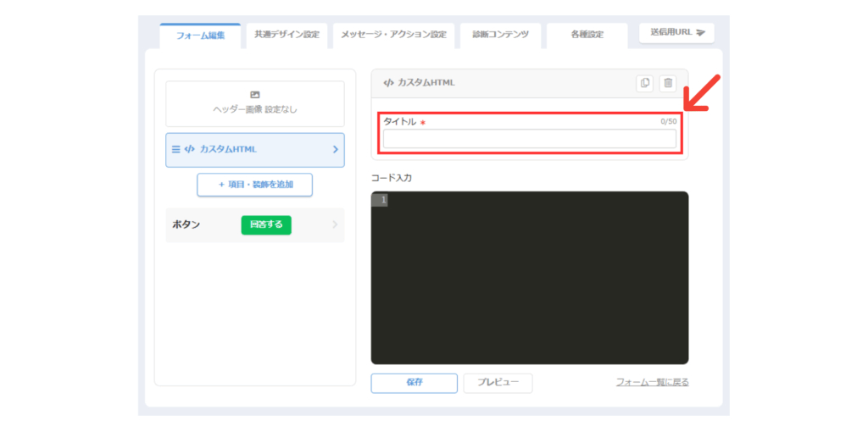Screen dimensions: 868x432
Task: Click the code icon in panel header
Action: [388, 82]
